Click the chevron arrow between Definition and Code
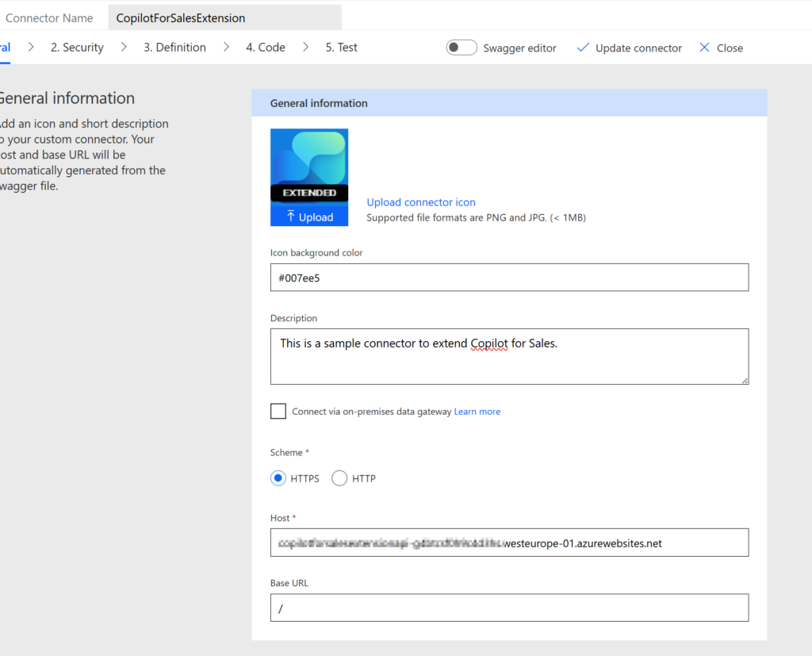Screen dimensions: 812x656 (x=226, y=48)
